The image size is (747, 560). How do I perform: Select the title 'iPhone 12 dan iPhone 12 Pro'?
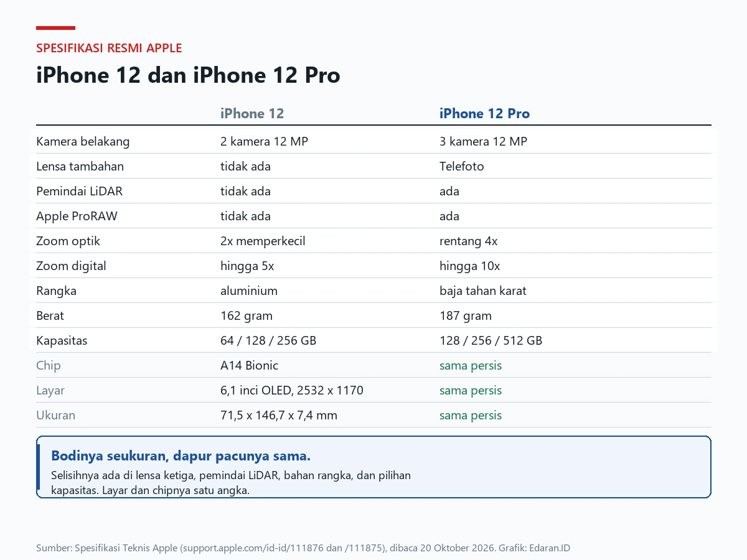(x=188, y=75)
